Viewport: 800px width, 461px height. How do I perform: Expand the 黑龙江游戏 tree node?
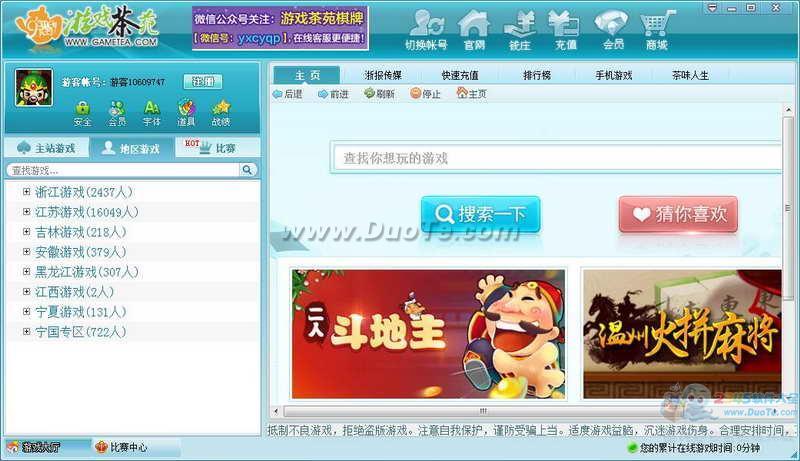point(27,271)
